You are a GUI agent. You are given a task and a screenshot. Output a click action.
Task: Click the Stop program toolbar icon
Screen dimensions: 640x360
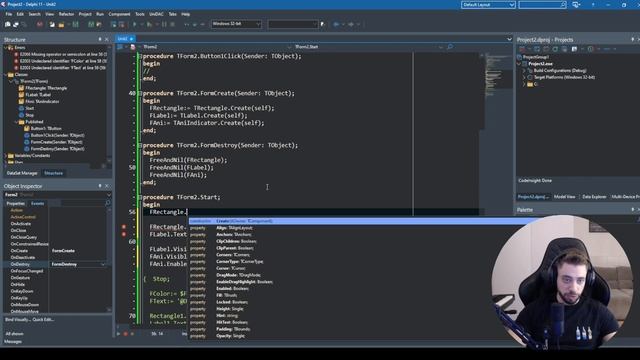coord(172,24)
